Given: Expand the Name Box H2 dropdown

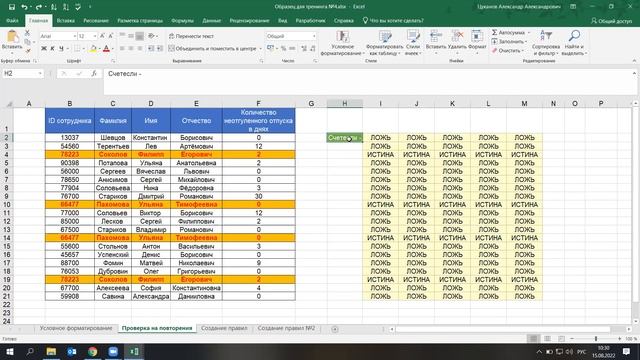Looking at the screenshot, I should click(x=40, y=73).
